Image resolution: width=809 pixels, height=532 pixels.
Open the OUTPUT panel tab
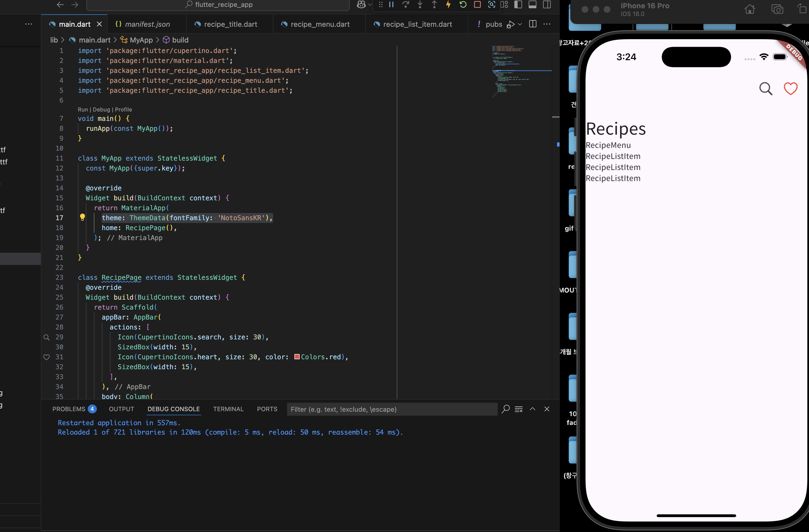(121, 409)
